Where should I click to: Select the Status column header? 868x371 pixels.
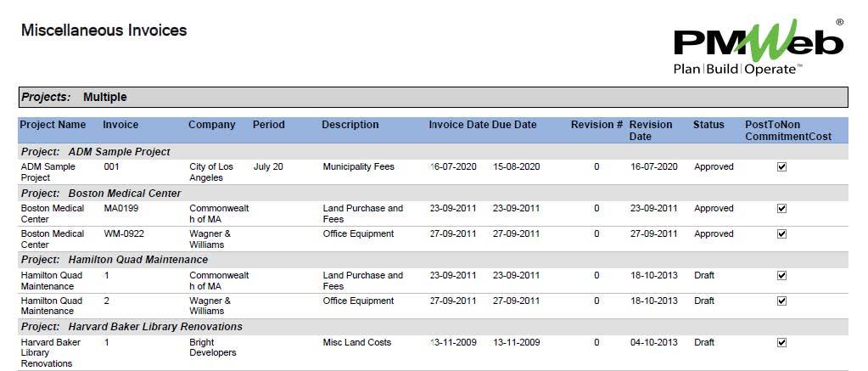coord(708,125)
